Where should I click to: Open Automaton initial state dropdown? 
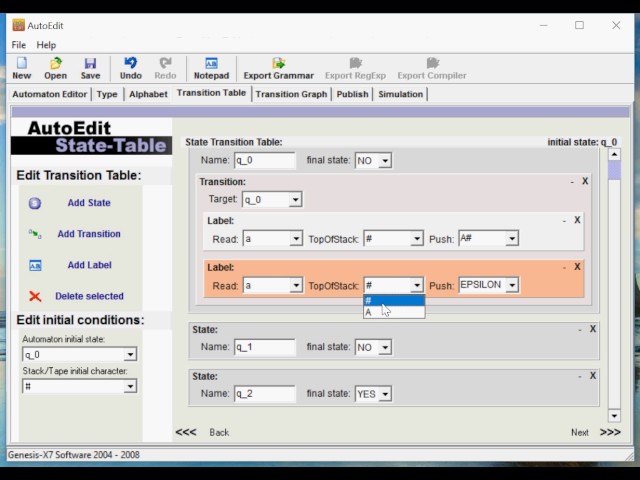130,355
